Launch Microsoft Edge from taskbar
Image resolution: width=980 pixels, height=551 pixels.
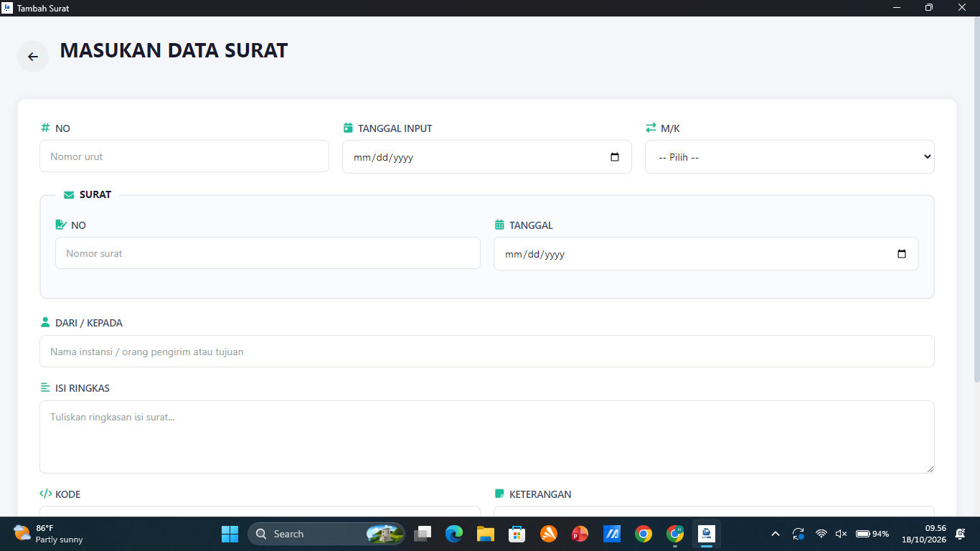point(454,534)
